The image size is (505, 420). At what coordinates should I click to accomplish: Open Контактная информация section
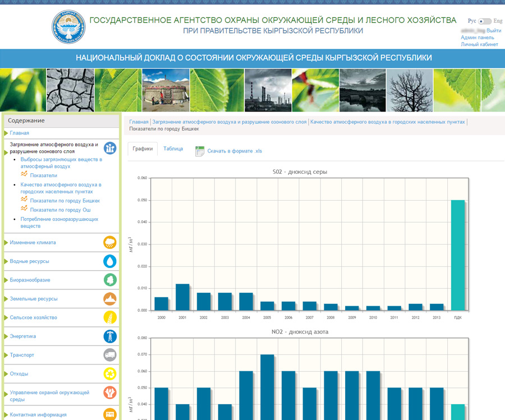coord(38,414)
